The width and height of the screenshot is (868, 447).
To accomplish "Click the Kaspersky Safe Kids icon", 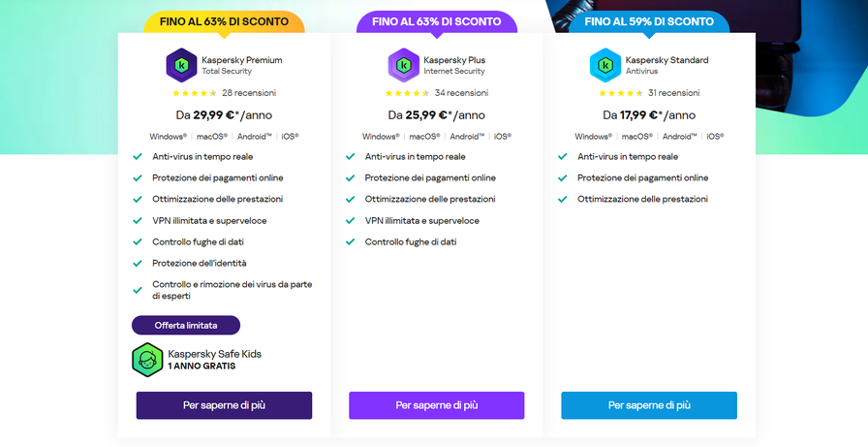I will click(147, 360).
